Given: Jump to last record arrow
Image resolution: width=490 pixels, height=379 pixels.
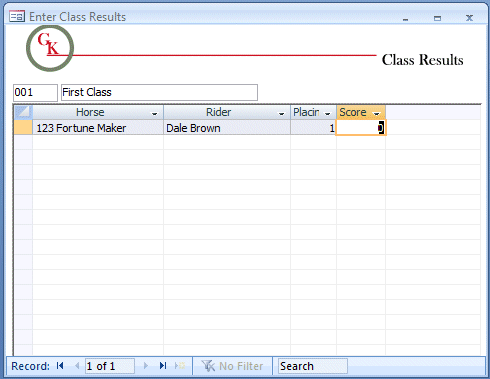Looking at the screenshot, I should click(x=163, y=366).
